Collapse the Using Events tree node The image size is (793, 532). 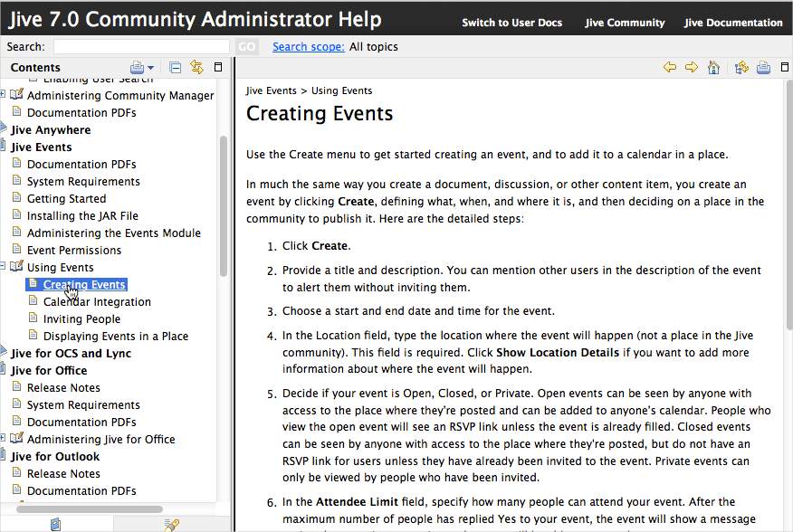3,266
